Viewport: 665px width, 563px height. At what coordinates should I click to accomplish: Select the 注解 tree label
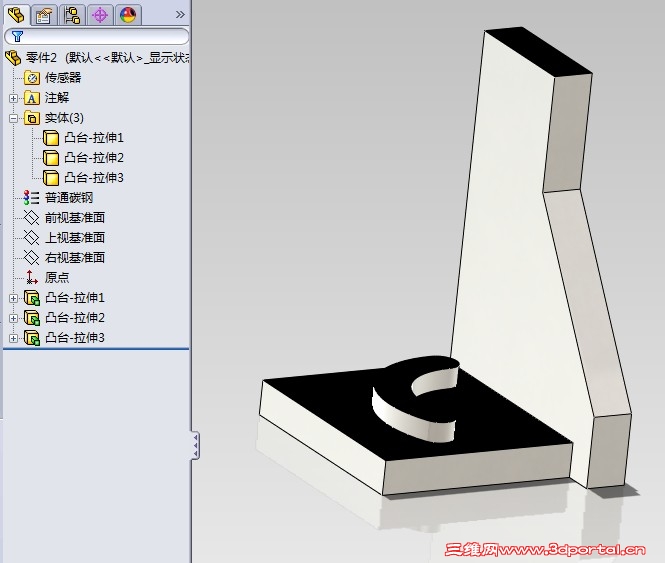point(57,98)
